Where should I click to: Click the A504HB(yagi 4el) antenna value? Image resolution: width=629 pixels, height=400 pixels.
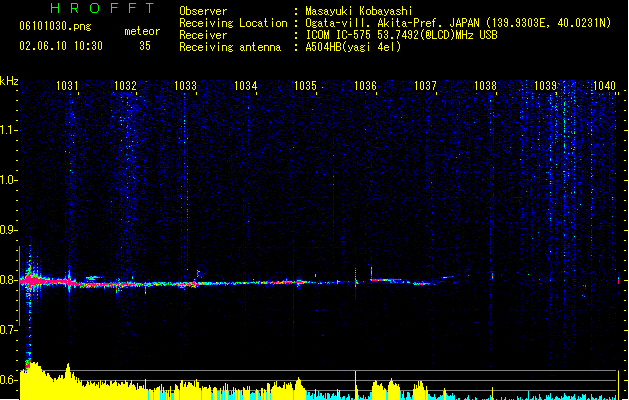point(353,47)
